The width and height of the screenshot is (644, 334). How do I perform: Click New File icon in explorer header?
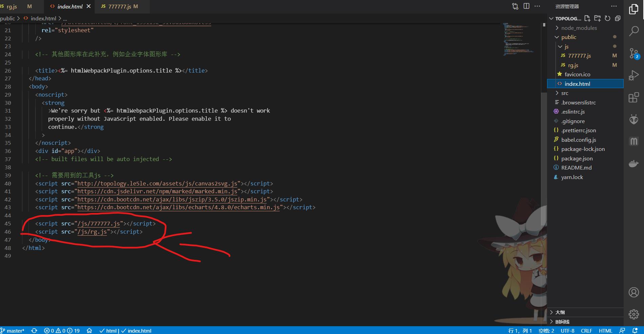click(587, 18)
